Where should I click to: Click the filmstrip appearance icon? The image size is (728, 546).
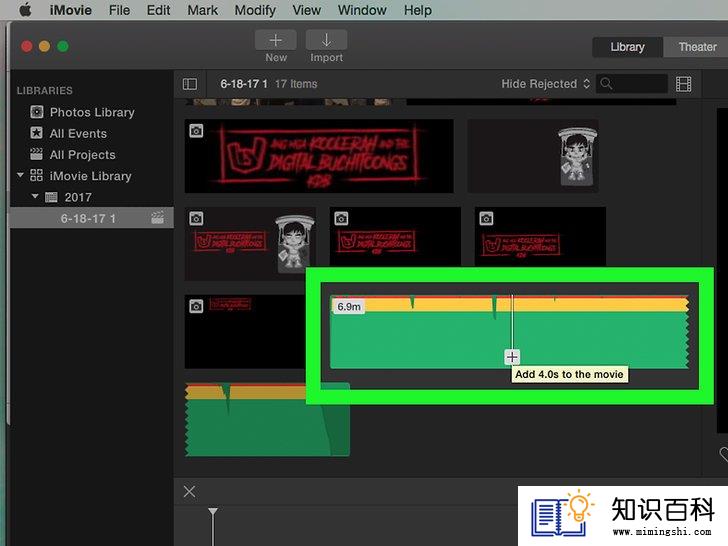pyautogui.click(x=683, y=84)
